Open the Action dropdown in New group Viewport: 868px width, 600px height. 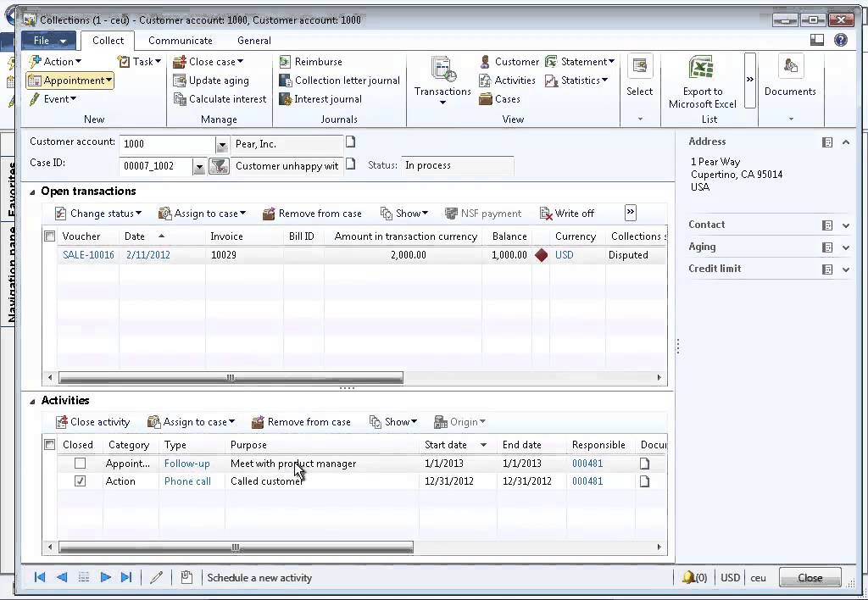(x=55, y=61)
